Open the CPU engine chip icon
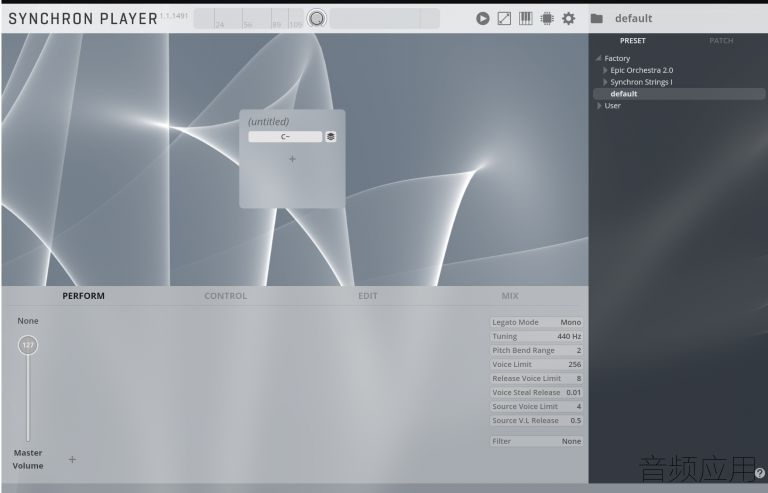Image resolution: width=768 pixels, height=493 pixels. tap(547, 19)
